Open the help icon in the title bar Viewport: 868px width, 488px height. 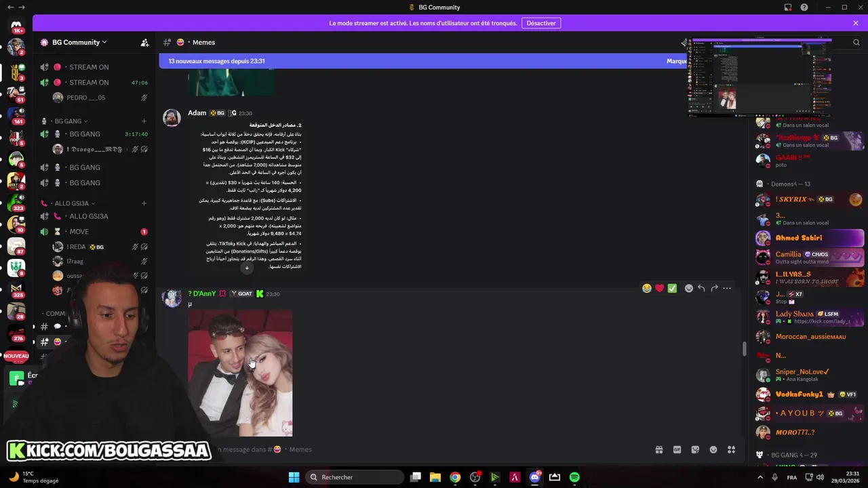click(x=804, y=7)
